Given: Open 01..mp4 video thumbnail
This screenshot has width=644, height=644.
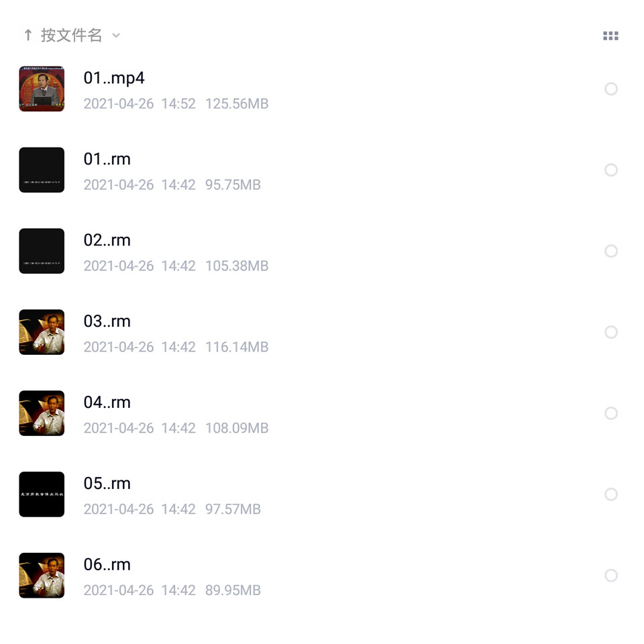Looking at the screenshot, I should point(42,89).
